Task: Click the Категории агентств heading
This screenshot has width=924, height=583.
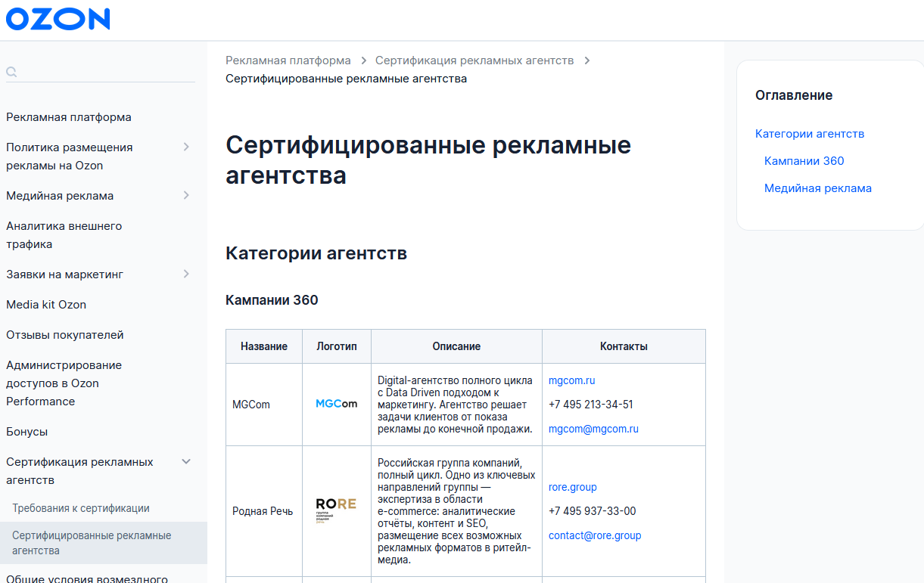Action: 316,253
